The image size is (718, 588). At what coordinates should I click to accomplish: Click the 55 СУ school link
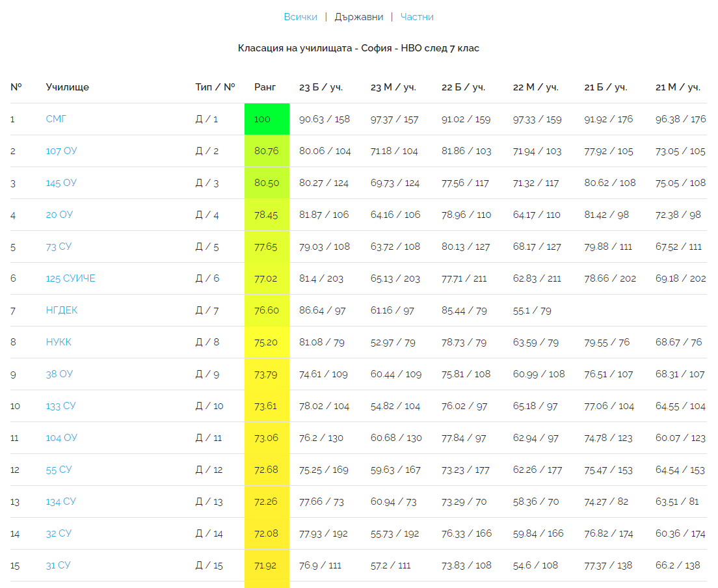(59, 470)
